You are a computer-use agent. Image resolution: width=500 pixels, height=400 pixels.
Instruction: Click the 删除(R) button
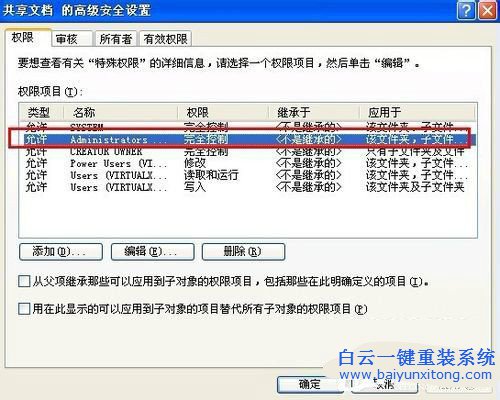coord(243,252)
